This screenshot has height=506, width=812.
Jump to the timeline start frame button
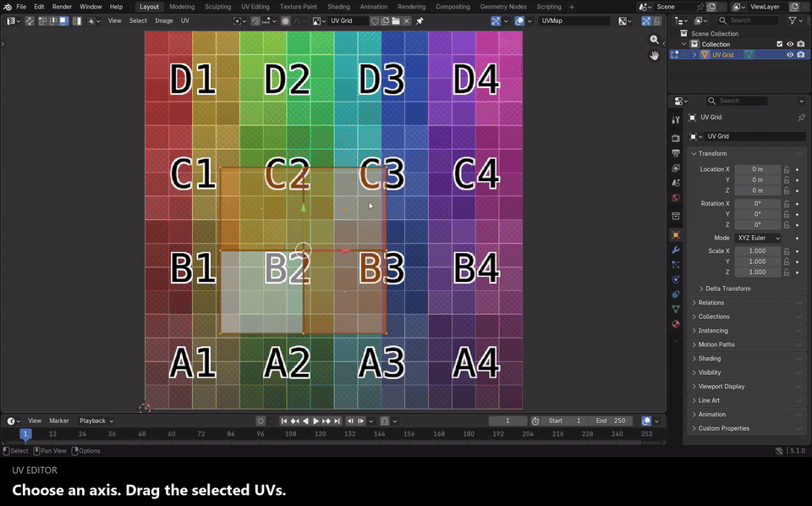tap(284, 421)
